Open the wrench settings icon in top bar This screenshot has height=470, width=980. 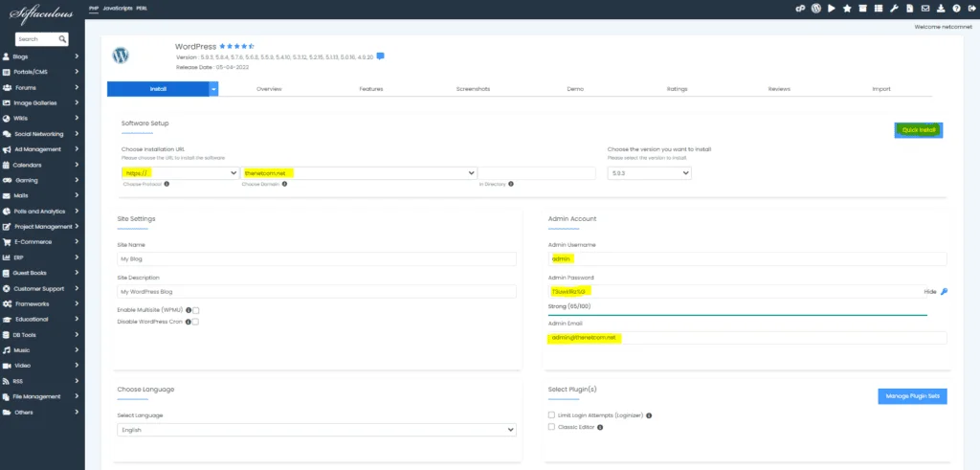click(x=894, y=9)
